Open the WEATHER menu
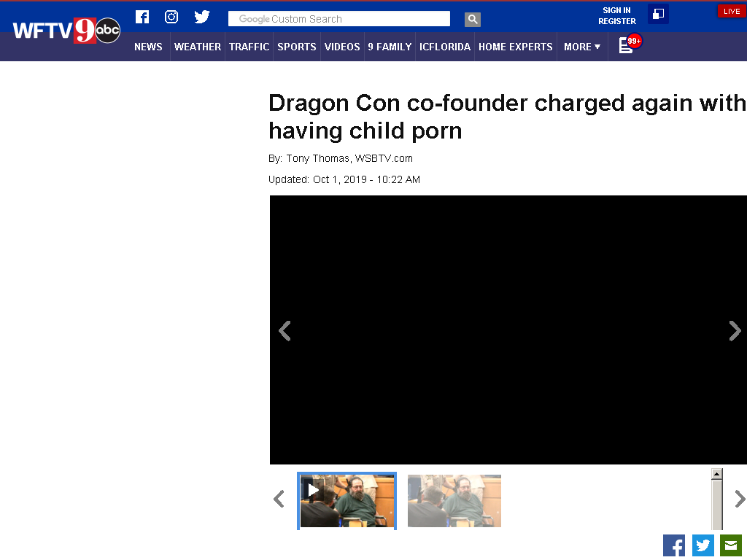The width and height of the screenshot is (747, 560). [198, 47]
